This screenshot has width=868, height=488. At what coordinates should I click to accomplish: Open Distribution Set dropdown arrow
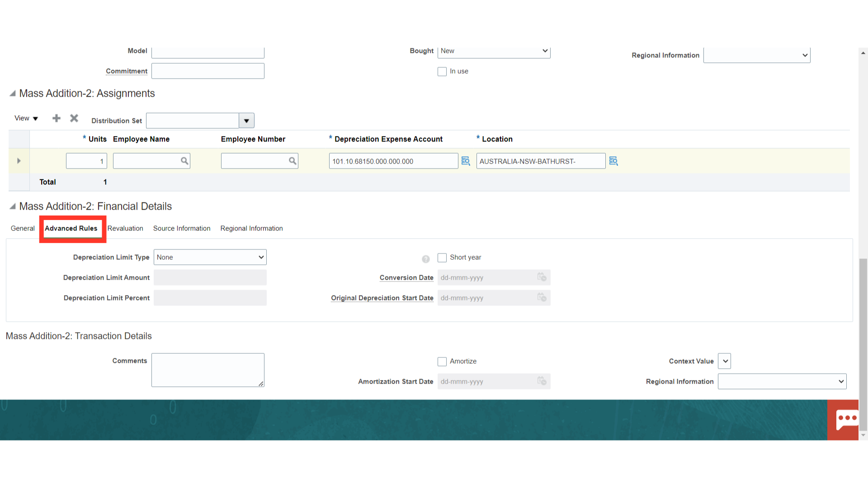point(246,121)
